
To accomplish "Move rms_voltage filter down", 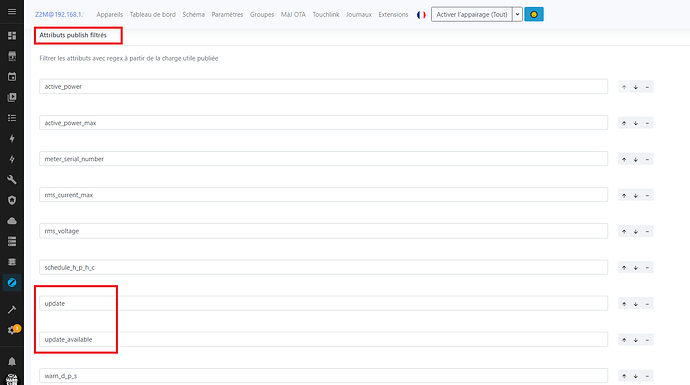I will click(x=635, y=231).
